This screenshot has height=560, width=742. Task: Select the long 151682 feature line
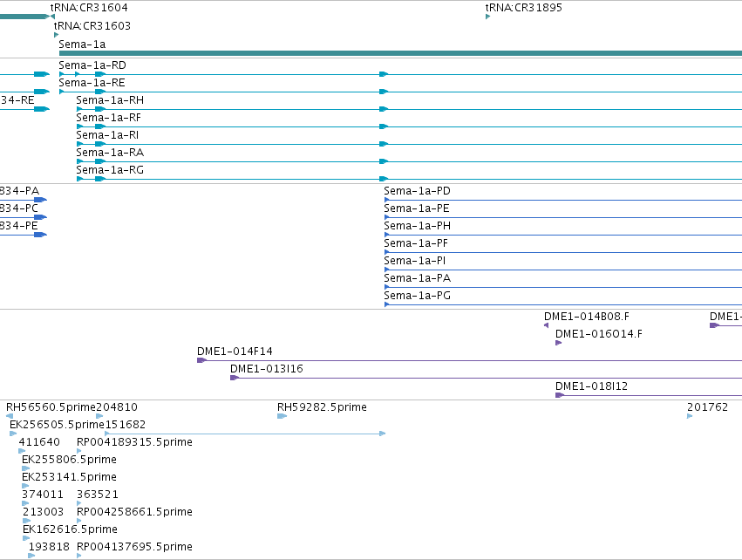245,434
